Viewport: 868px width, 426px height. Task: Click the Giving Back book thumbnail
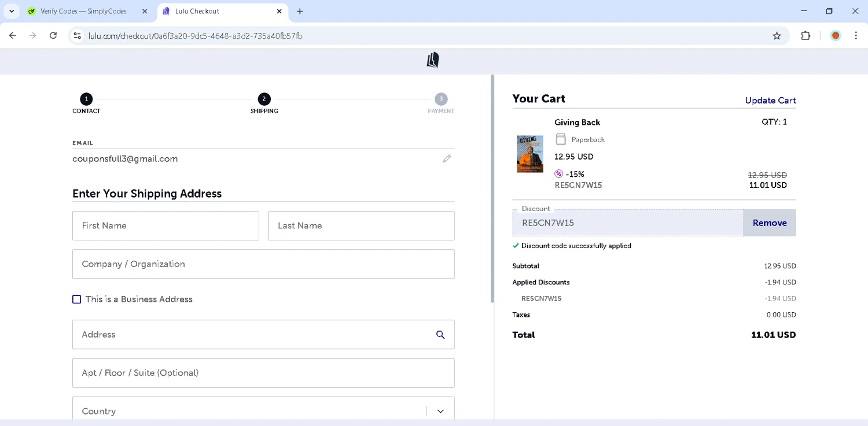(529, 154)
